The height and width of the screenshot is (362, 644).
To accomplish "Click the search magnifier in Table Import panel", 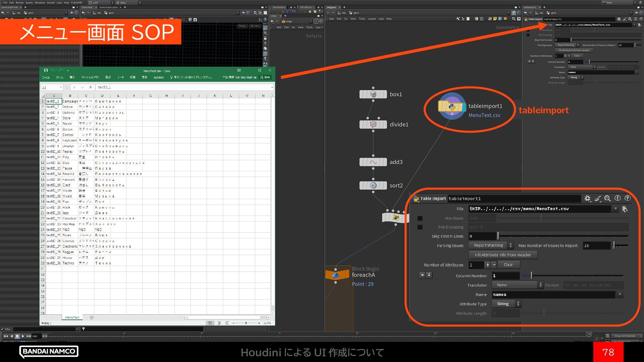I will point(607,198).
